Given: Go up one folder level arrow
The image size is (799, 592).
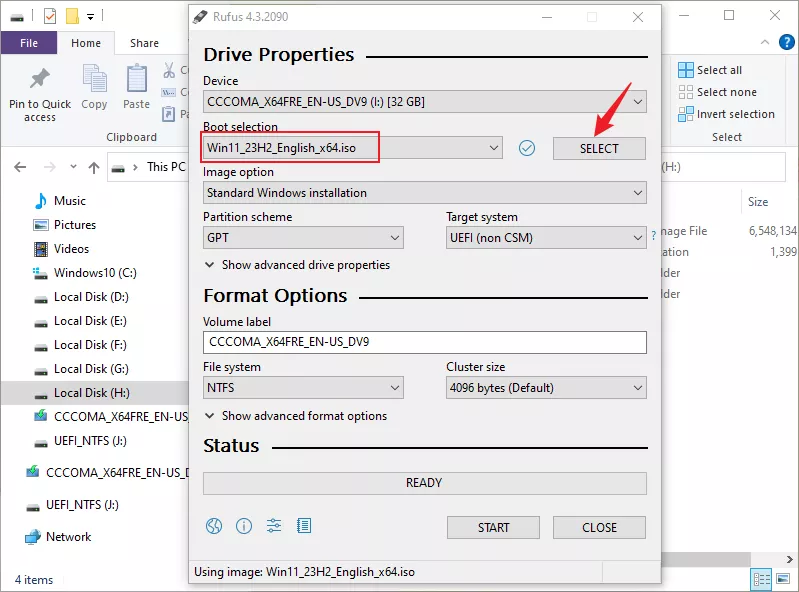Looking at the screenshot, I should pyautogui.click(x=94, y=167).
